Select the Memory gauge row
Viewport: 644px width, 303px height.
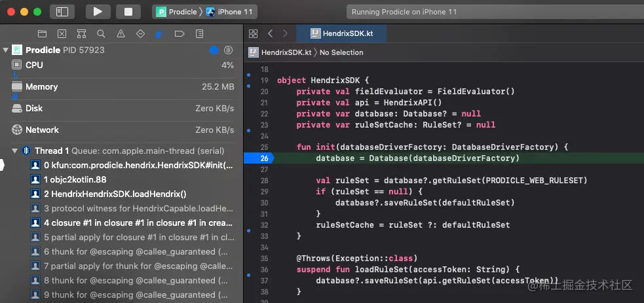click(x=122, y=86)
